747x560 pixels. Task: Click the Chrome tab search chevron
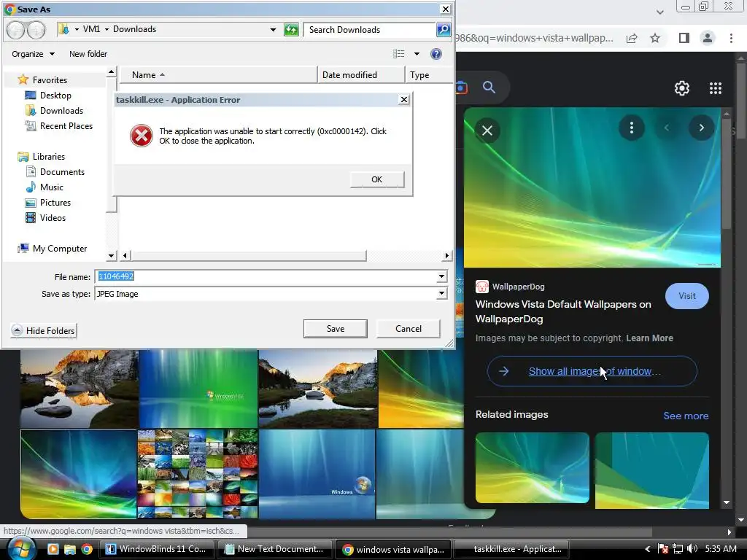pyautogui.click(x=659, y=12)
